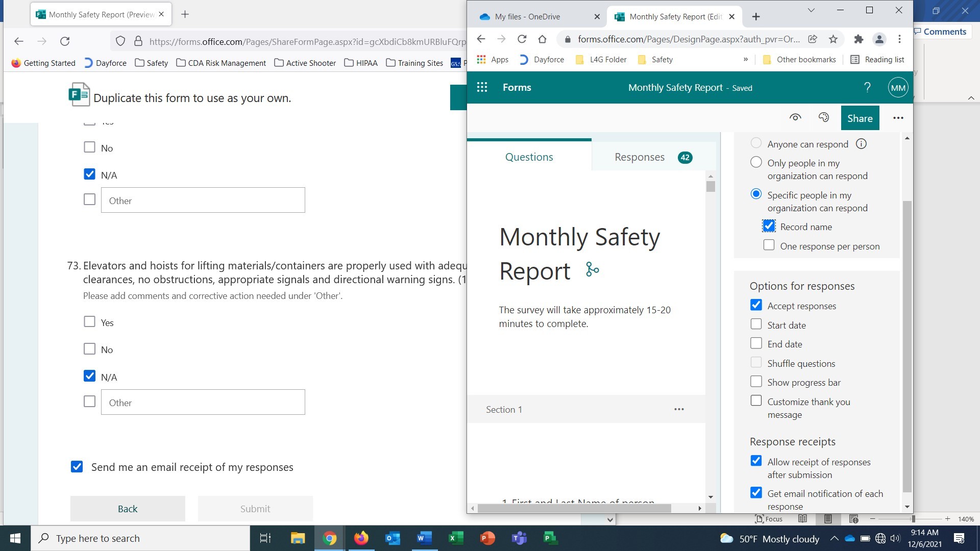980x551 pixels.
Task: Toggle the Show progress bar checkbox
Action: coord(756,382)
